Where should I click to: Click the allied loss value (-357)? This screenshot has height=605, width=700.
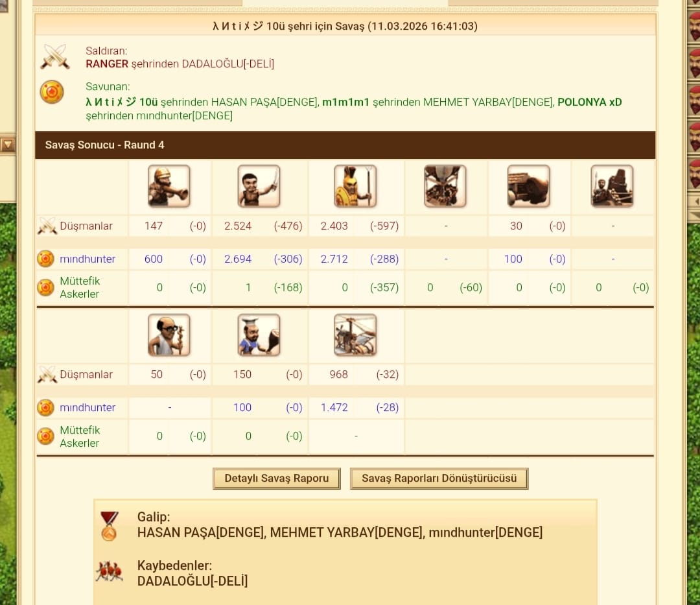(x=384, y=287)
